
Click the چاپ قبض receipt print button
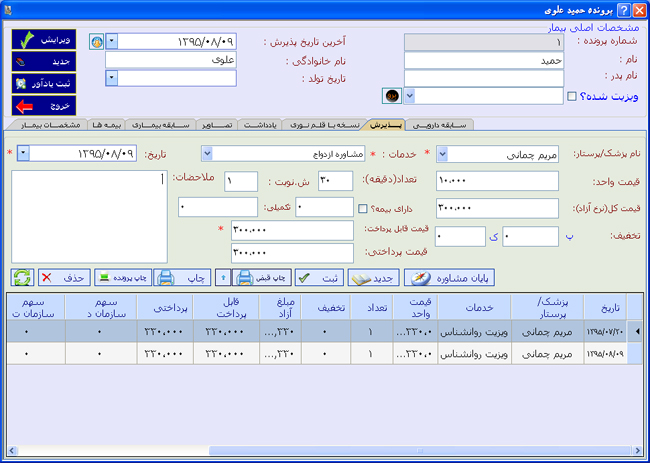[x=262, y=277]
